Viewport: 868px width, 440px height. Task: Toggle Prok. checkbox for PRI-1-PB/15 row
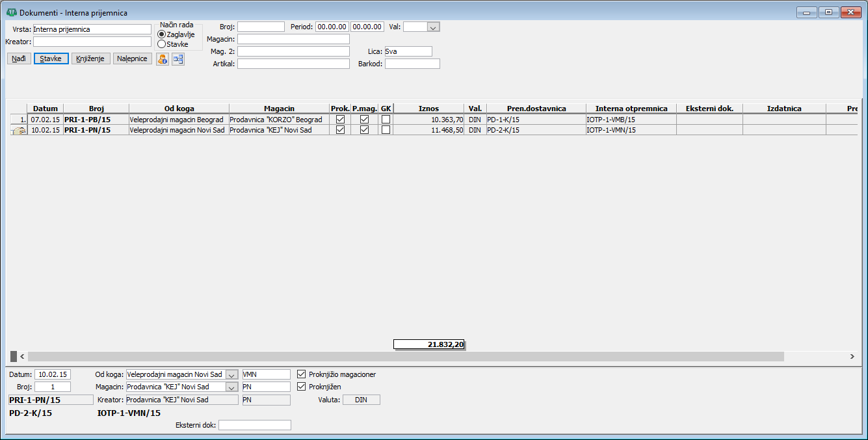click(x=340, y=120)
